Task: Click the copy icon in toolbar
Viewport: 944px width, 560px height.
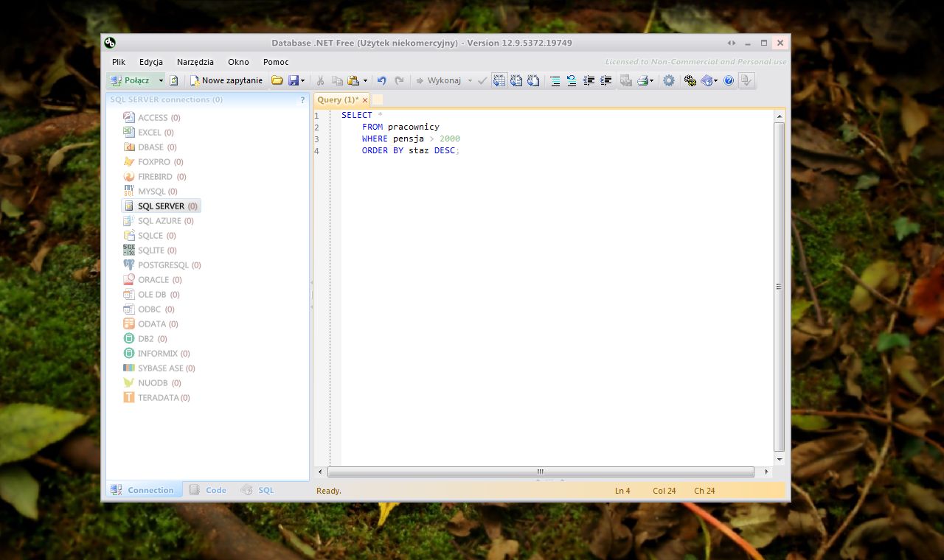Action: 337,80
